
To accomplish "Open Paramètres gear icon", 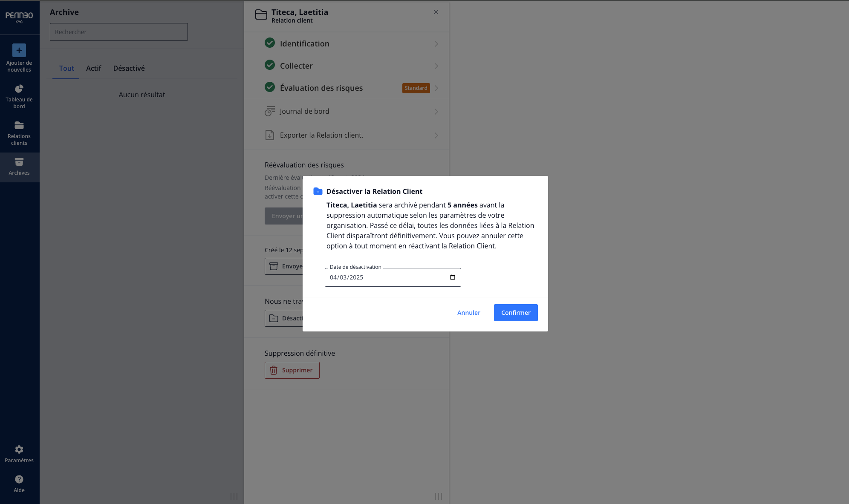I will 19,449.
